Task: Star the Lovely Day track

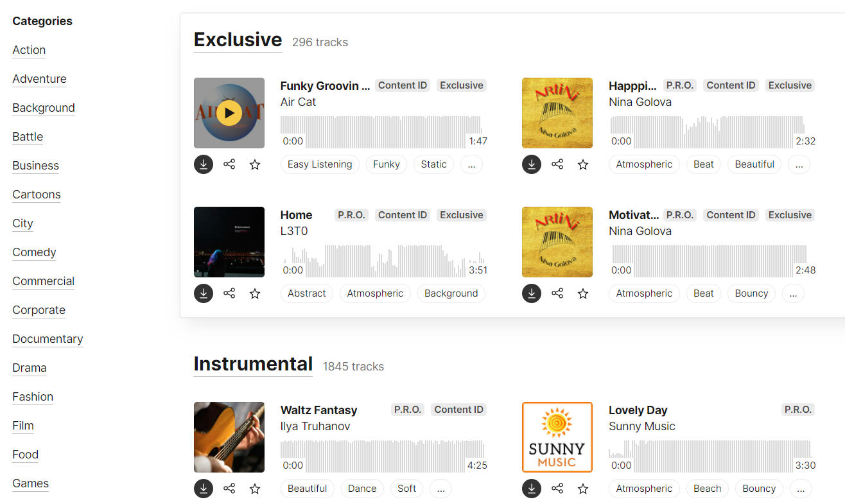Action: click(583, 489)
